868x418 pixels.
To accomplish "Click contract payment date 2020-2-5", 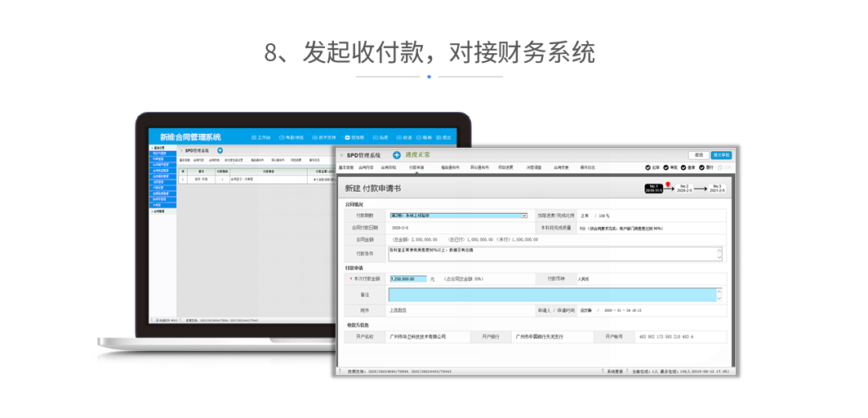I will pos(399,228).
